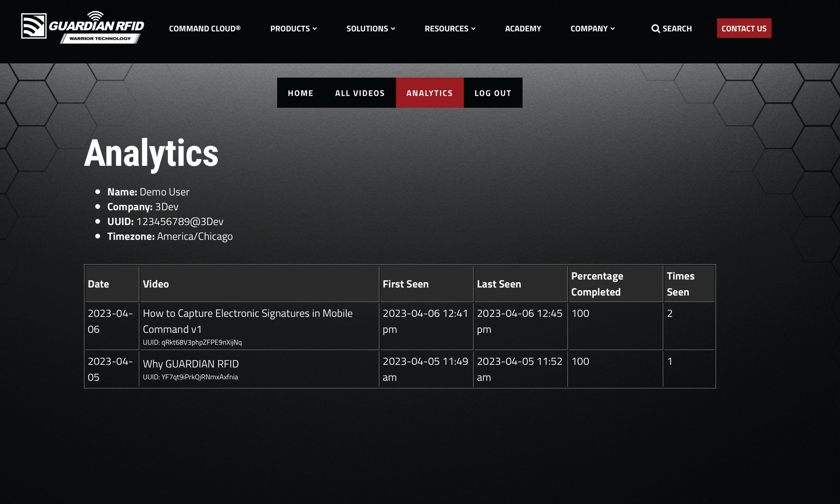Select the Analytics tab
Screen dimensions: 840x504
(430, 93)
